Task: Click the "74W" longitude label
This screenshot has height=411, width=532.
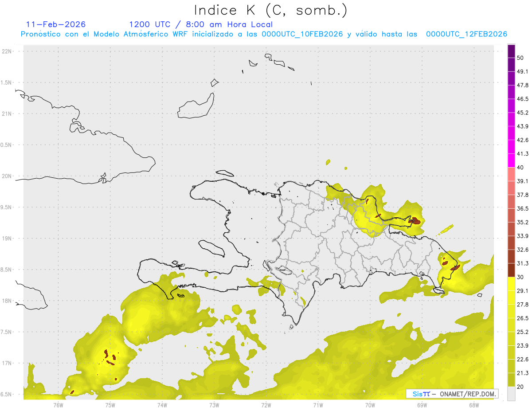Action: (x=162, y=405)
